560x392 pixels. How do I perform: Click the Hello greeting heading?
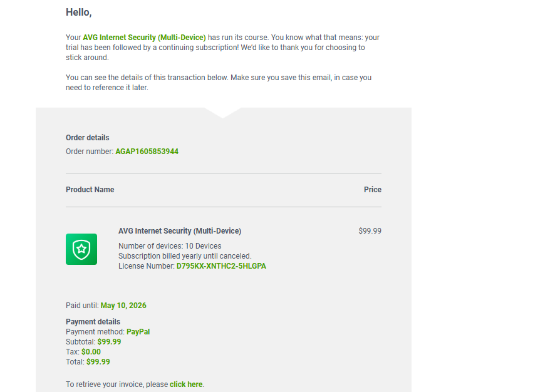(78, 12)
